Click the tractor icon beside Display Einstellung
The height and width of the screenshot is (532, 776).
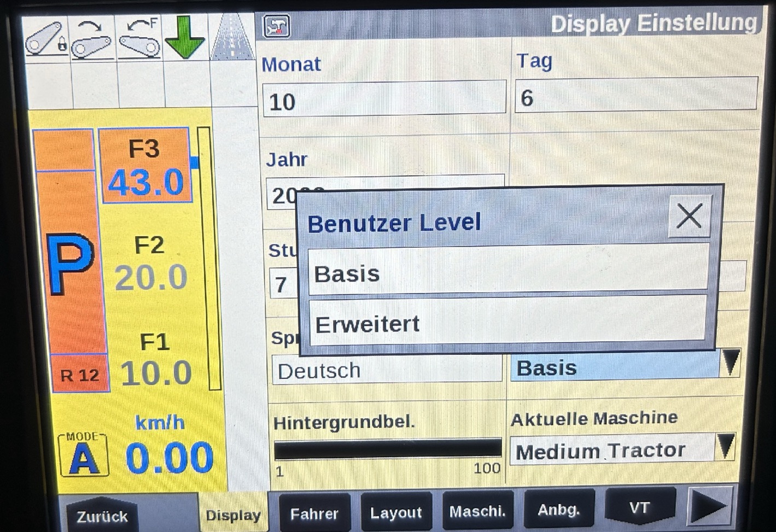[277, 26]
